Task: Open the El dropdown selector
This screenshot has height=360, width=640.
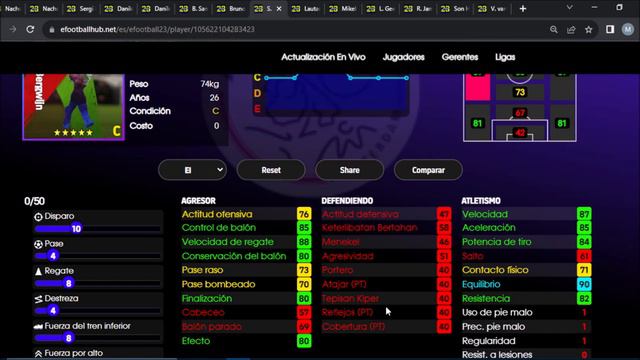Action: 192,170
